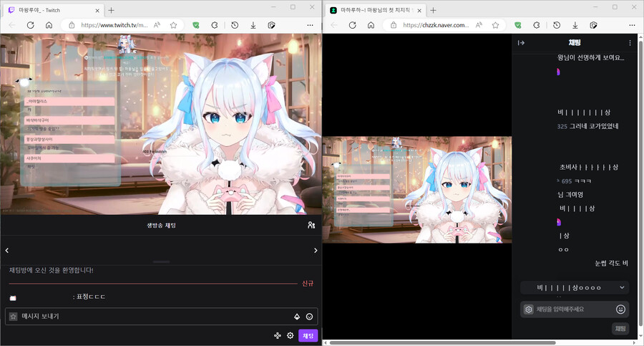Select the 마왕루야_ - Twitch tab
This screenshot has width=644, height=346.
(x=54, y=10)
